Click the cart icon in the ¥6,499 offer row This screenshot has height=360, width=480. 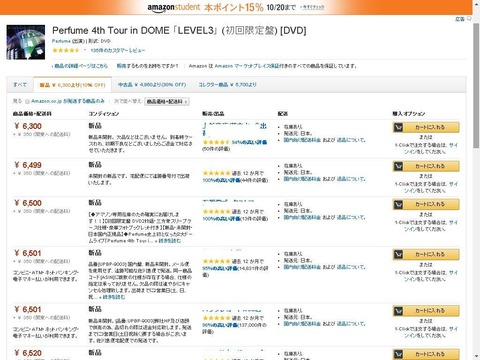coord(398,166)
